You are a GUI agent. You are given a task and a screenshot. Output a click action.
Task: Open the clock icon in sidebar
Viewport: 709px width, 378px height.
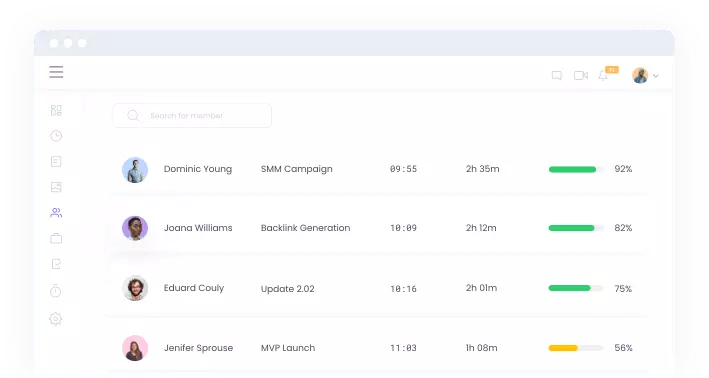[x=56, y=136]
